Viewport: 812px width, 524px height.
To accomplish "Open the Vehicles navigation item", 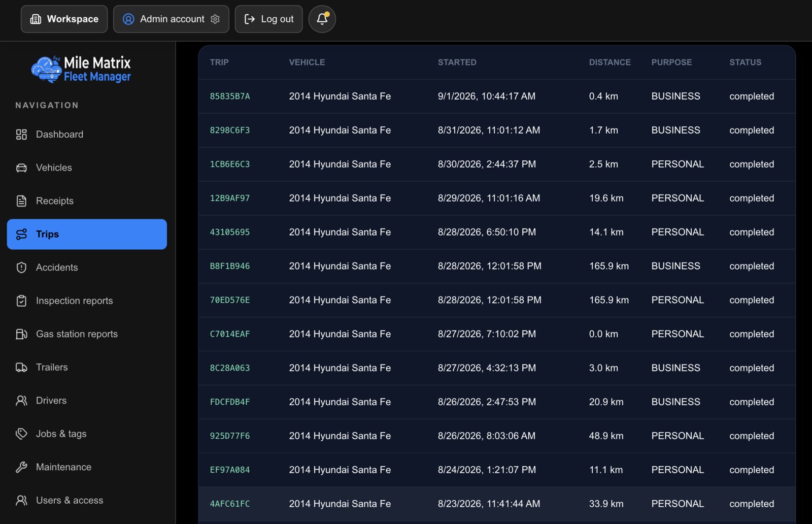I will (87, 168).
